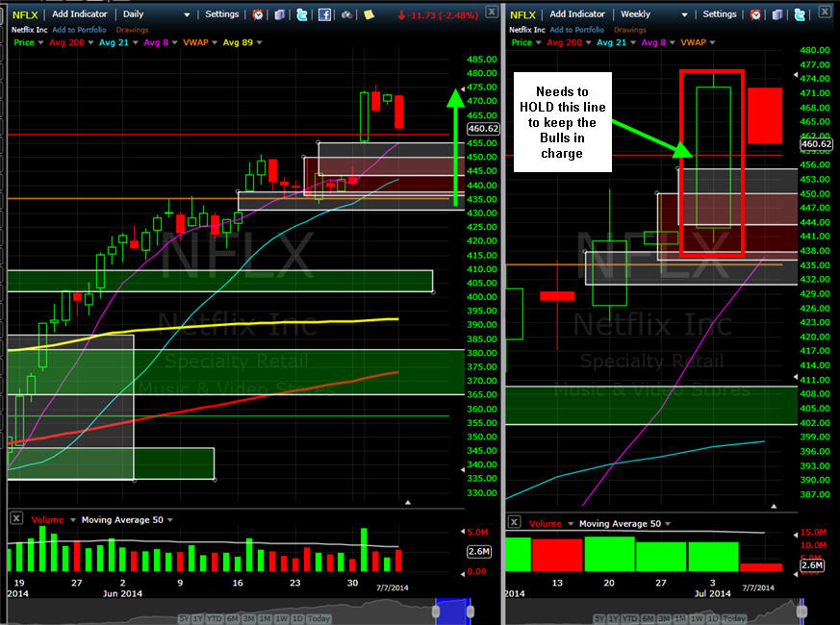Click left handle of Daily range slider
Viewport: 840px width, 625px height.
[436, 612]
